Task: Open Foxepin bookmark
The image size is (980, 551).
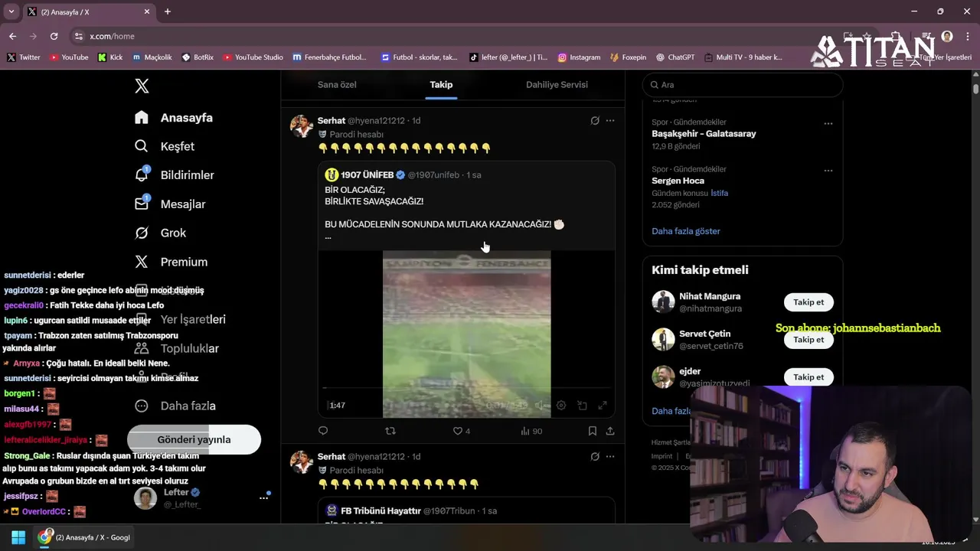Action: [x=628, y=57]
